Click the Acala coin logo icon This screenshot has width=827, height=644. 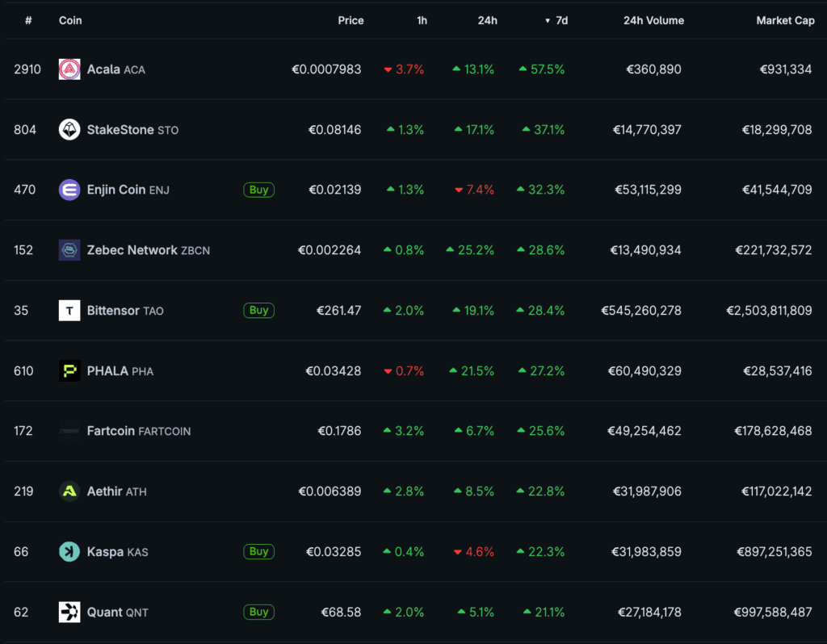click(69, 69)
